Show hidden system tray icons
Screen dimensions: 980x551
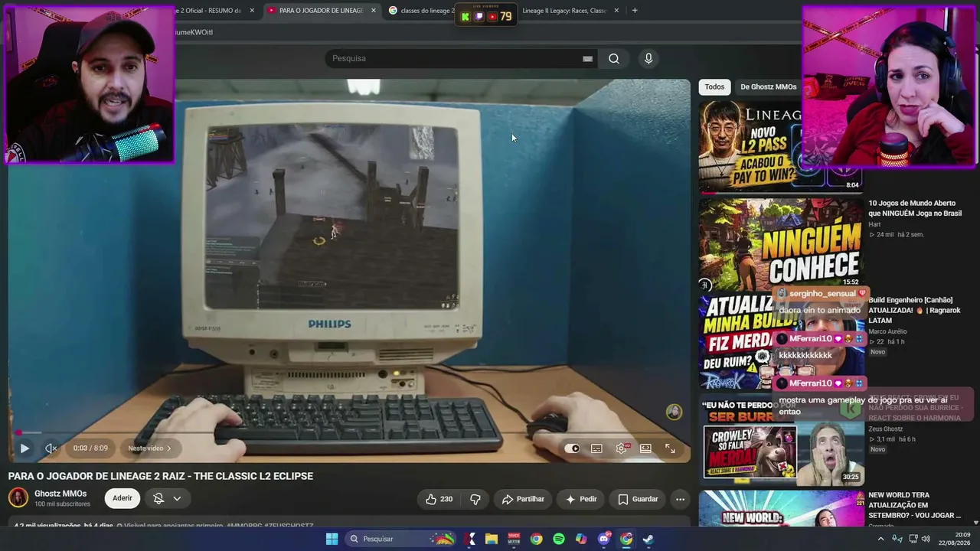(x=880, y=539)
